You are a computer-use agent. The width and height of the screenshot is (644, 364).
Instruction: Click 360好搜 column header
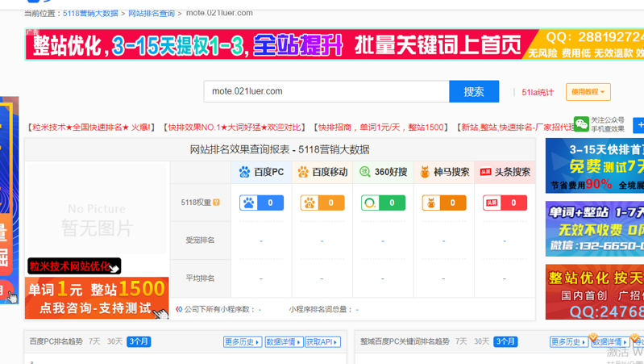pyautogui.click(x=383, y=172)
